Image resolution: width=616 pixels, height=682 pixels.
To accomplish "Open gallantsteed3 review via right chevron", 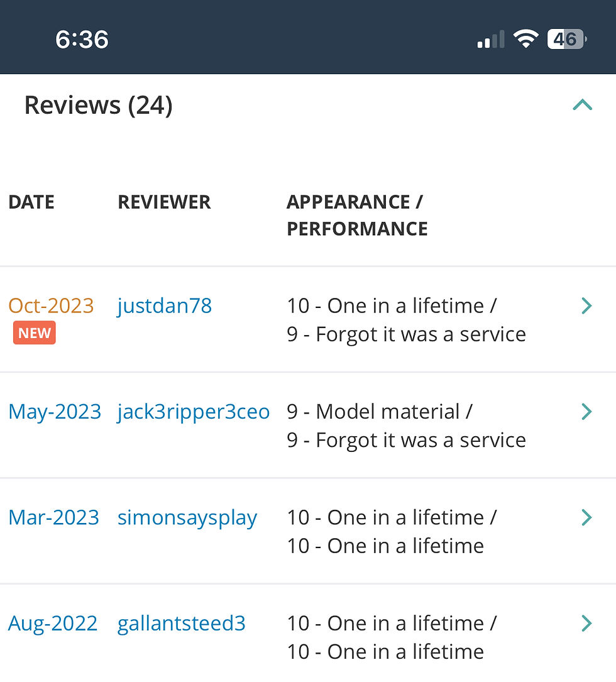I will coord(586,624).
